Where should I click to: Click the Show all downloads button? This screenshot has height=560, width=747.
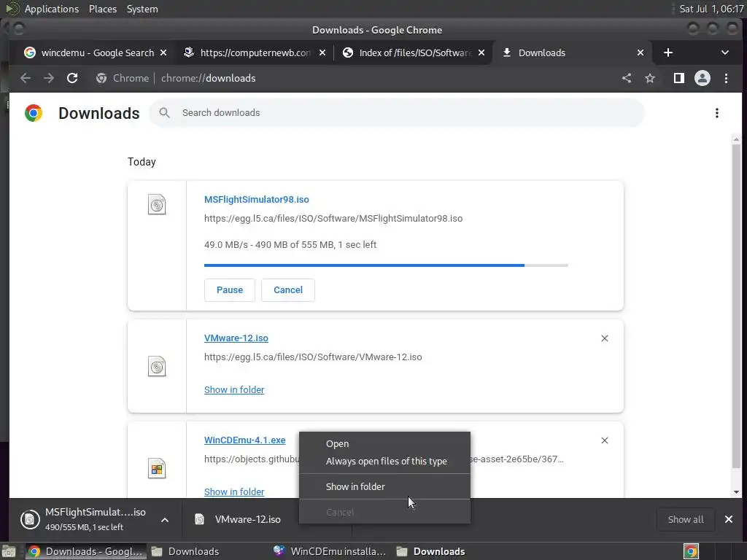(x=686, y=519)
